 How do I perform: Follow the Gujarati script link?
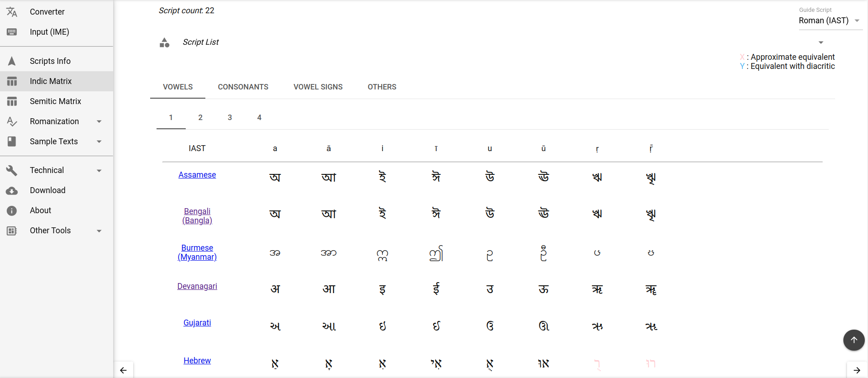pyautogui.click(x=197, y=323)
